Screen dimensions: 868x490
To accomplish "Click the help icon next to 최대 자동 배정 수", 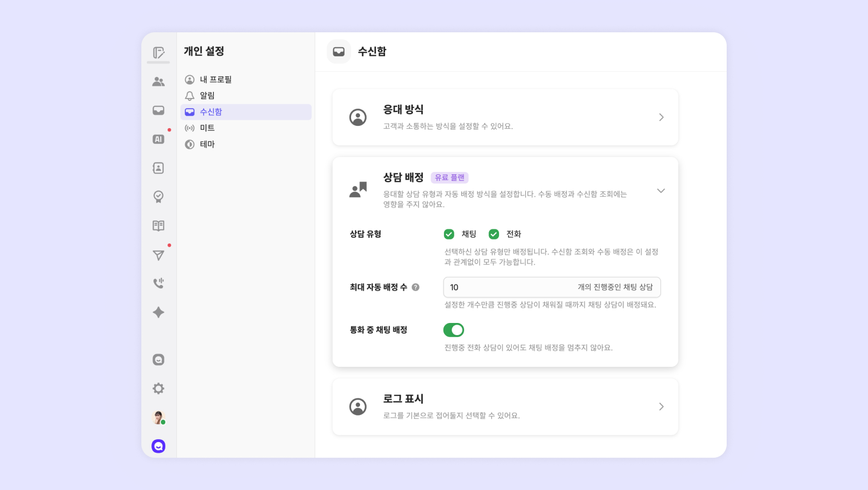I will coord(416,287).
